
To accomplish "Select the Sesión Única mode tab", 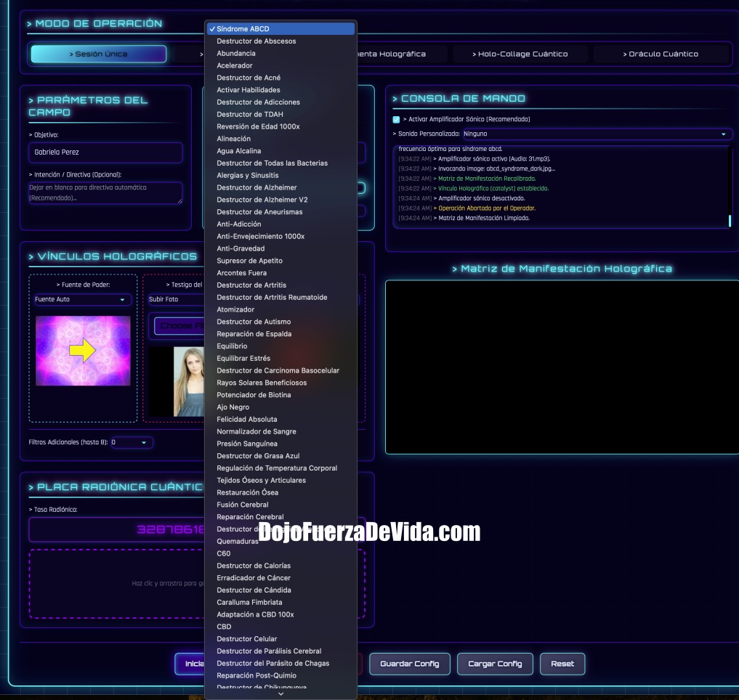I will 99,54.
